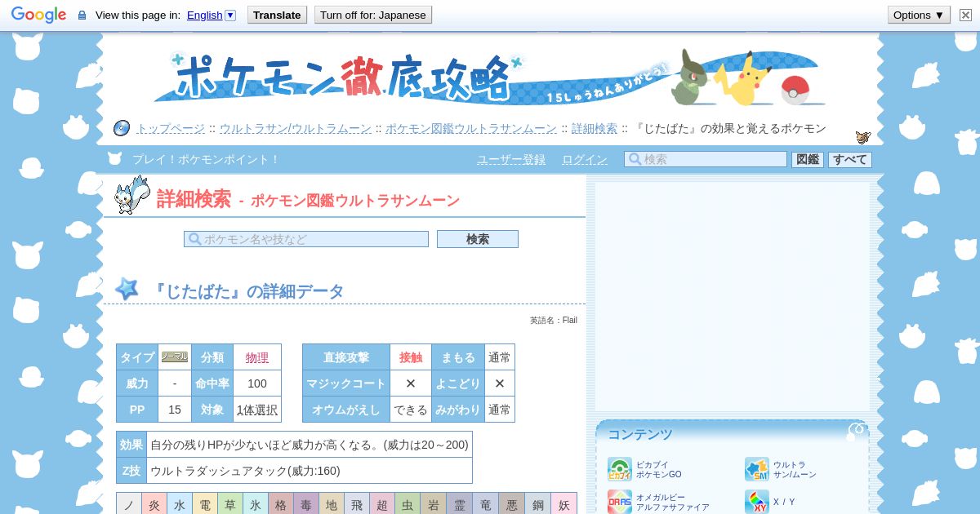Open ポケモン図鑑ウルトラサンムーン breadcrumb link

coord(471,128)
